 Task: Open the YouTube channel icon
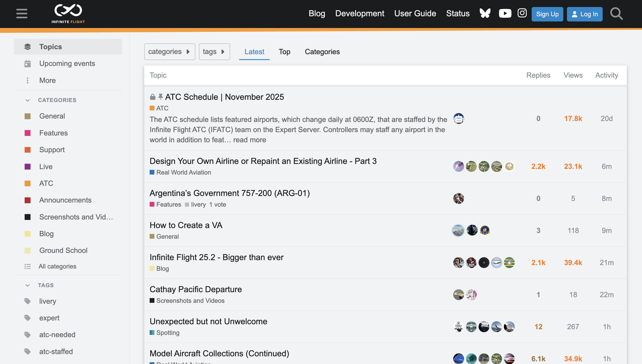coord(505,14)
